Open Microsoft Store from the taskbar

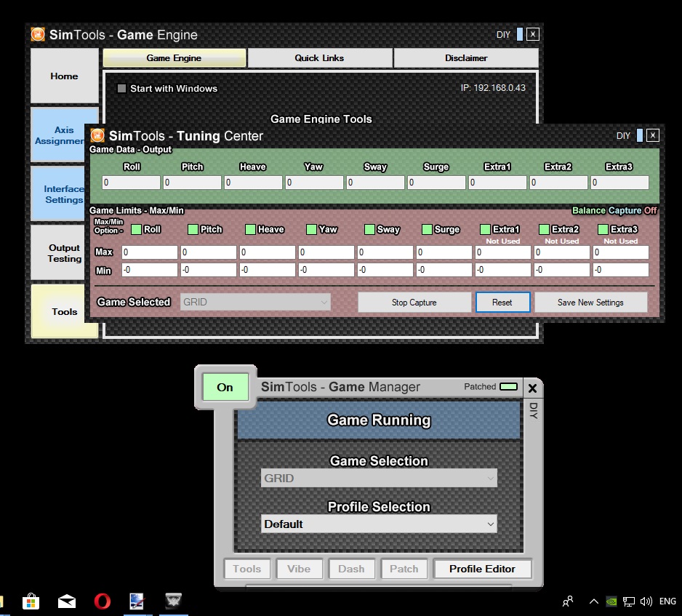pos(31,601)
